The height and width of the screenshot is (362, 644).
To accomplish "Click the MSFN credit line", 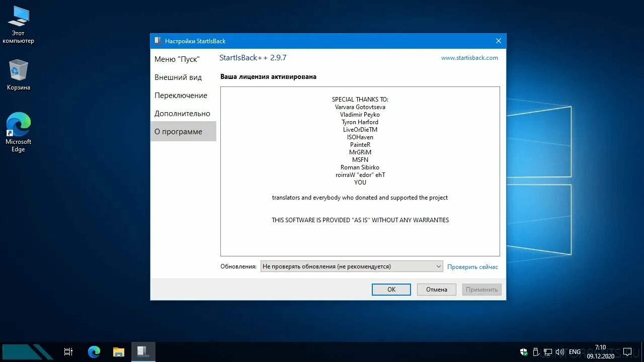I will pos(360,160).
